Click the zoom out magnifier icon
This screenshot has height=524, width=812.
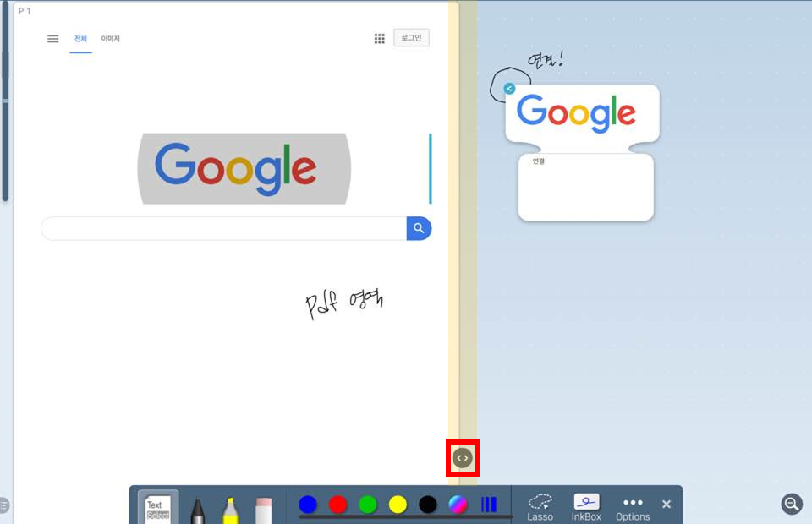click(792, 504)
